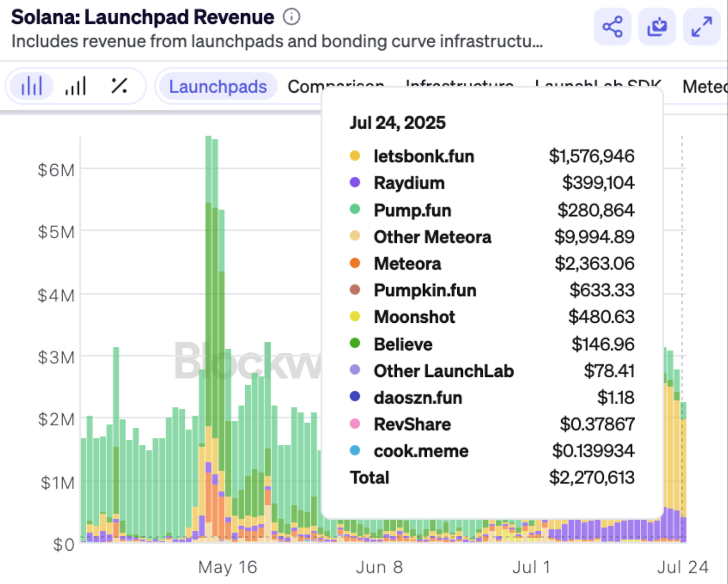Screen dimensions: 728x584
Task: Click the Pumpkin.fun brown legend dot
Action: (355, 290)
